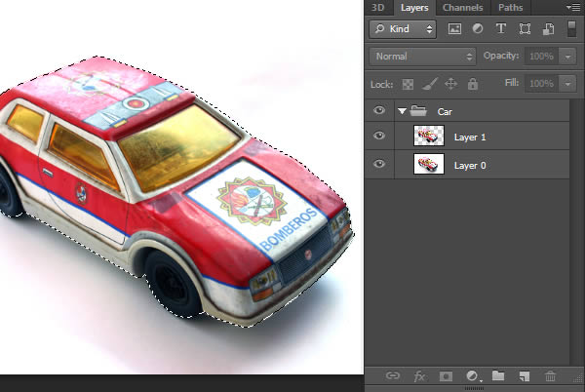Lock image pixels brush icon

[429, 84]
